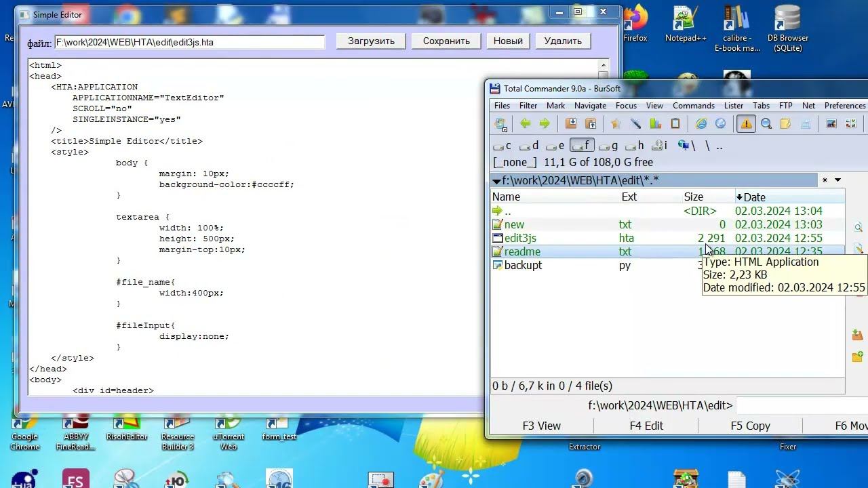868x488 pixels.
Task: Click inside the Simple Editor code textarea
Action: pos(312,227)
